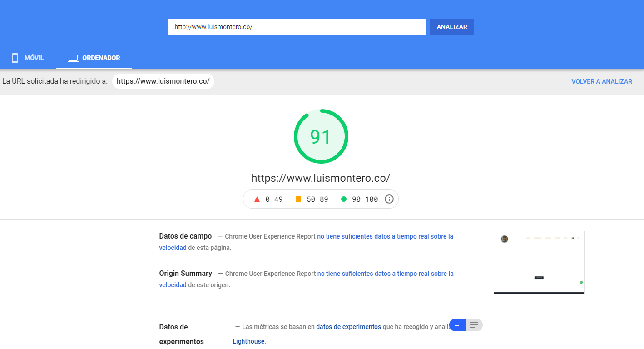This screenshot has height=349, width=644.
Task: Click the red triangle 0–49 legend marker
Action: pyautogui.click(x=257, y=199)
